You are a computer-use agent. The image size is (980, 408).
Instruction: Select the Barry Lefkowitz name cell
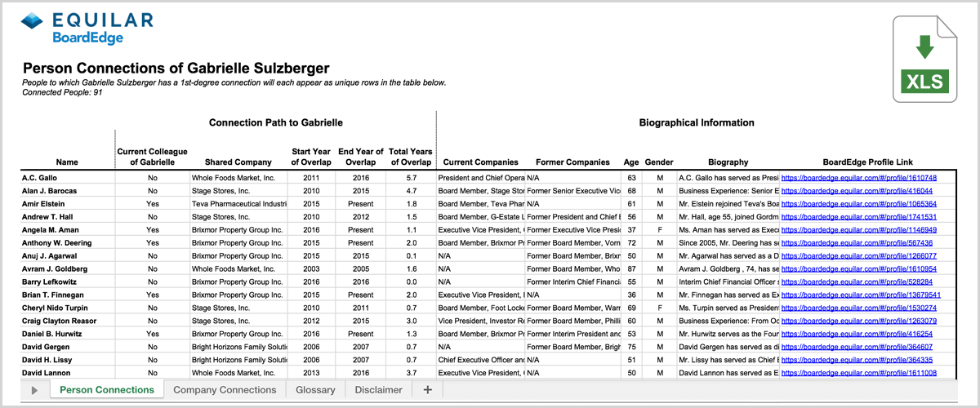tap(67, 282)
